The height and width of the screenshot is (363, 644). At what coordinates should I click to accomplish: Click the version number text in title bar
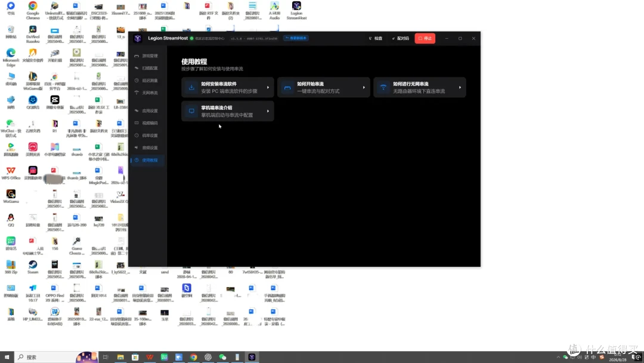[x=254, y=39]
